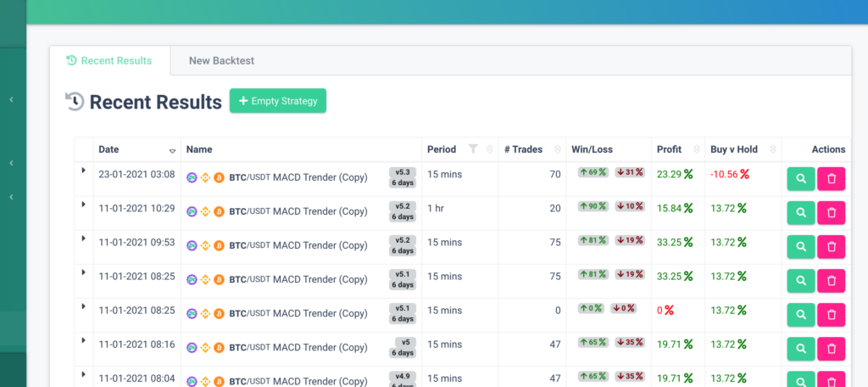Click trash icon for 11-01-2021 09:53 row
Image resolution: width=868 pixels, height=387 pixels.
(x=831, y=246)
